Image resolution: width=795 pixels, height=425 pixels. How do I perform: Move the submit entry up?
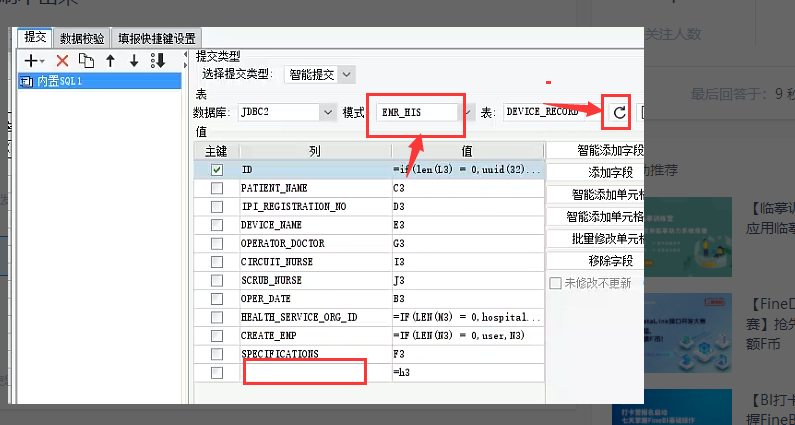click(x=111, y=61)
